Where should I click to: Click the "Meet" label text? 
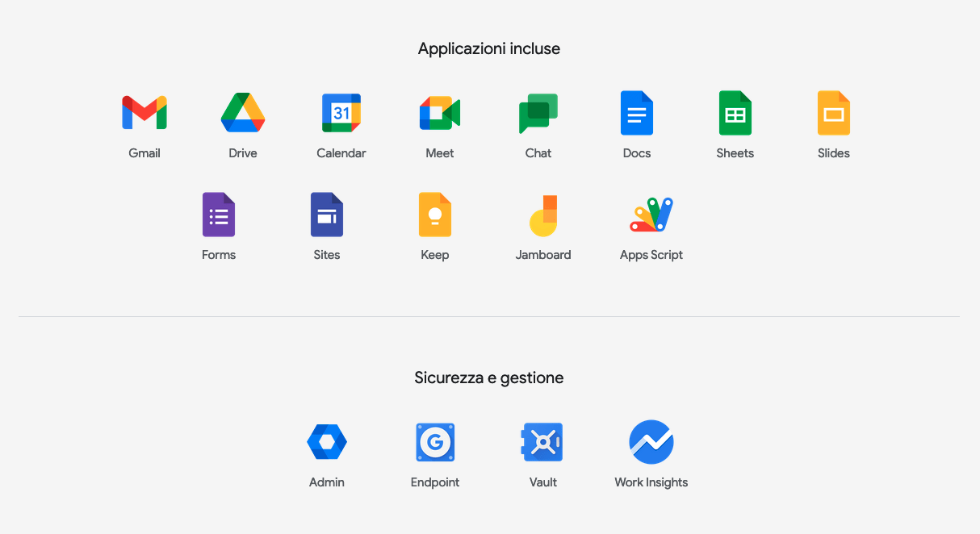(x=440, y=153)
